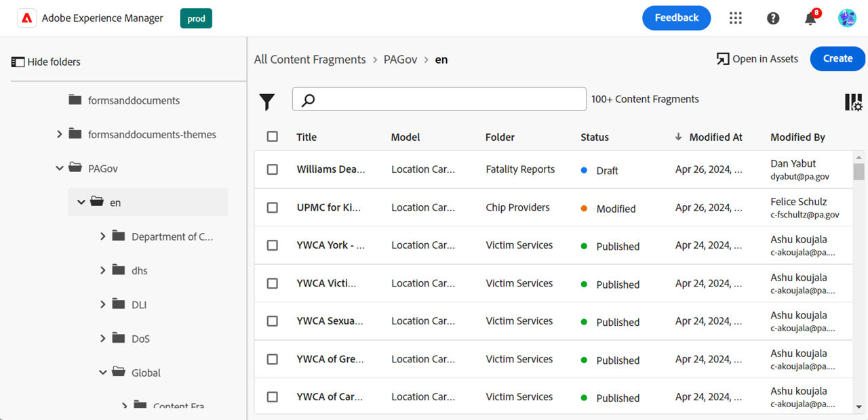Check the YWCA York row checkbox
This screenshot has width=868, height=420.
[273, 245]
